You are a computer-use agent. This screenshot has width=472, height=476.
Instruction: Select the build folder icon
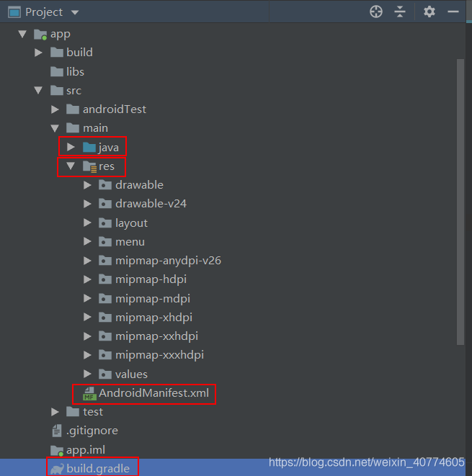pyautogui.click(x=56, y=53)
